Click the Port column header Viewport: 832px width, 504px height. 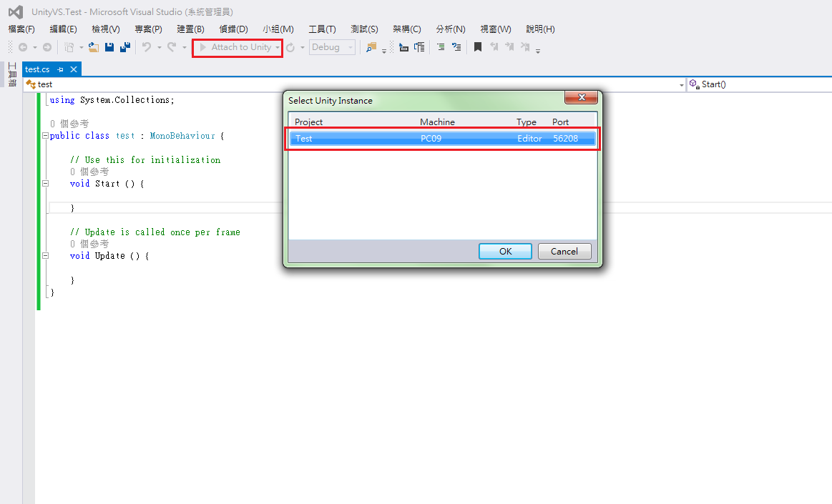560,122
